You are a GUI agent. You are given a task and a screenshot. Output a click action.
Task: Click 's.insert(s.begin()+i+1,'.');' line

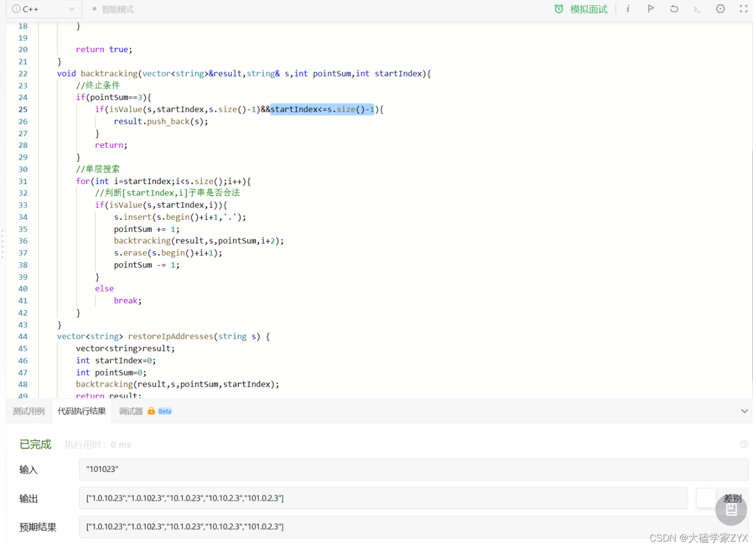(x=180, y=217)
